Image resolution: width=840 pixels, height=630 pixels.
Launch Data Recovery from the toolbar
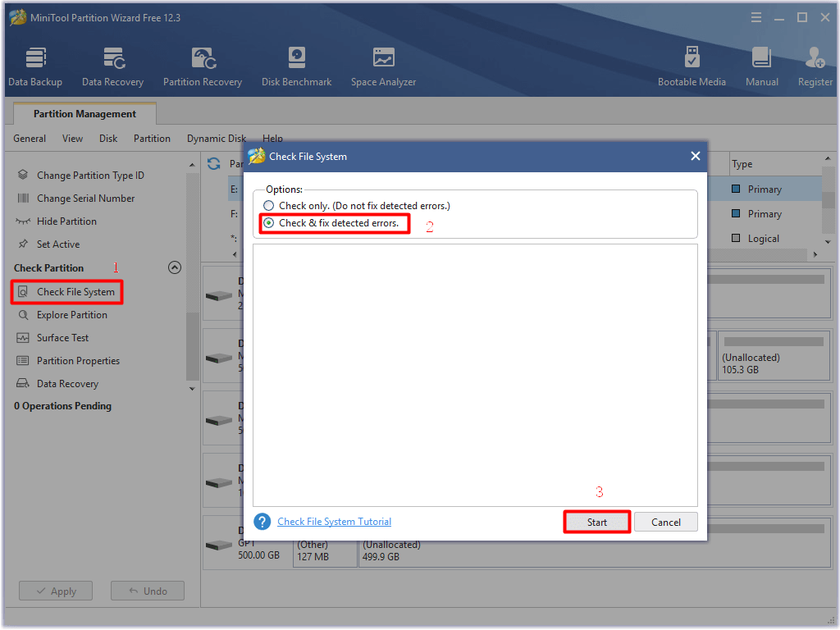click(112, 67)
